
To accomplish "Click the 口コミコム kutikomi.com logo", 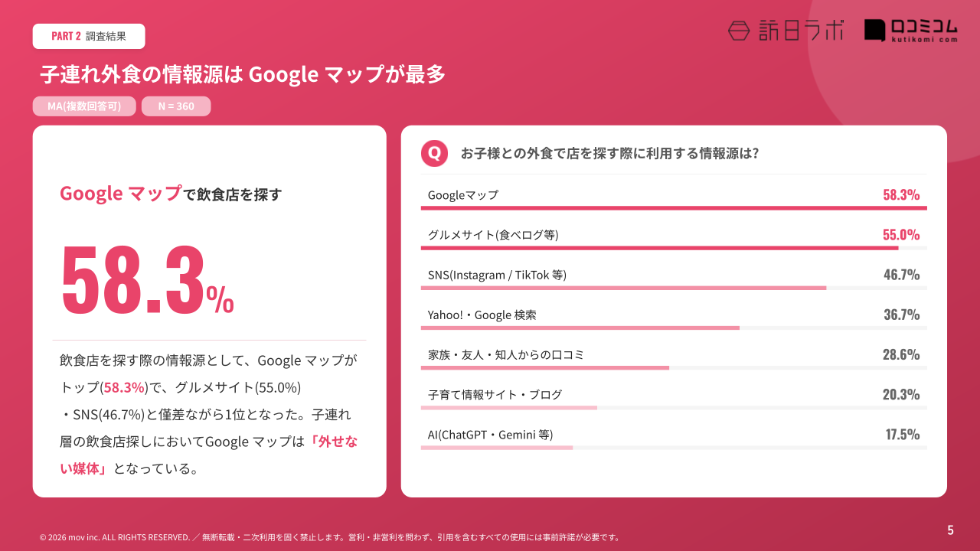I will [x=911, y=31].
